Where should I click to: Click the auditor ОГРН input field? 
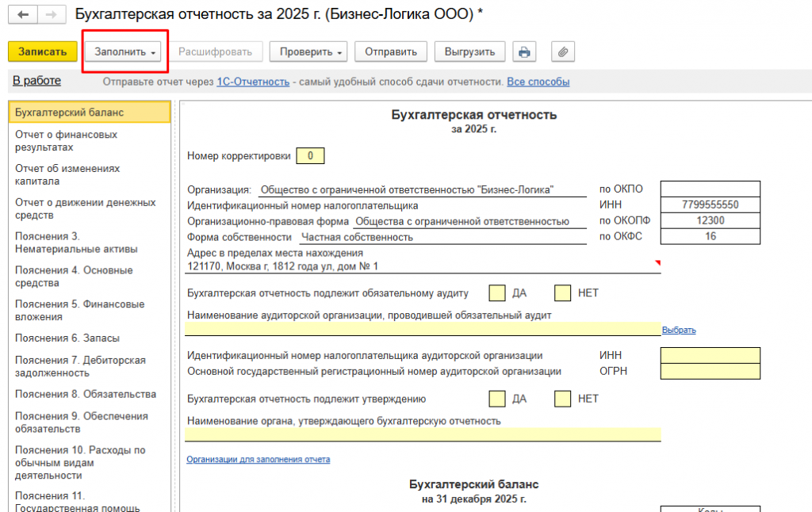pos(710,371)
